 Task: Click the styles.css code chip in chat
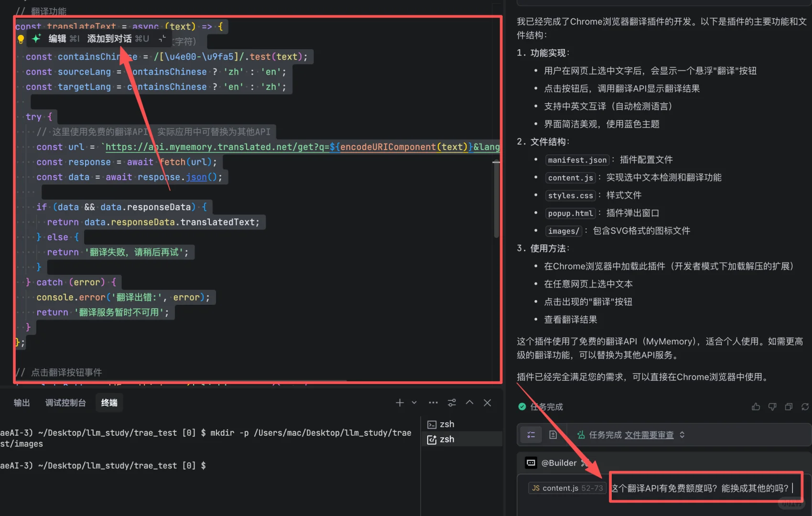coord(571,195)
